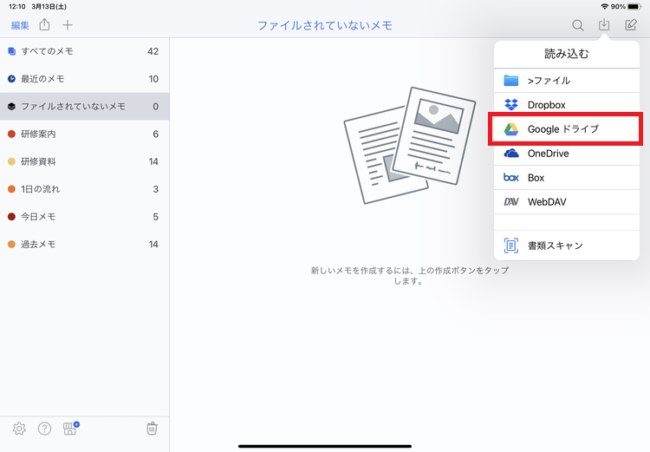The height and width of the screenshot is (452, 650).
Task: Import from Google ドライブ
Action: [x=565, y=129]
